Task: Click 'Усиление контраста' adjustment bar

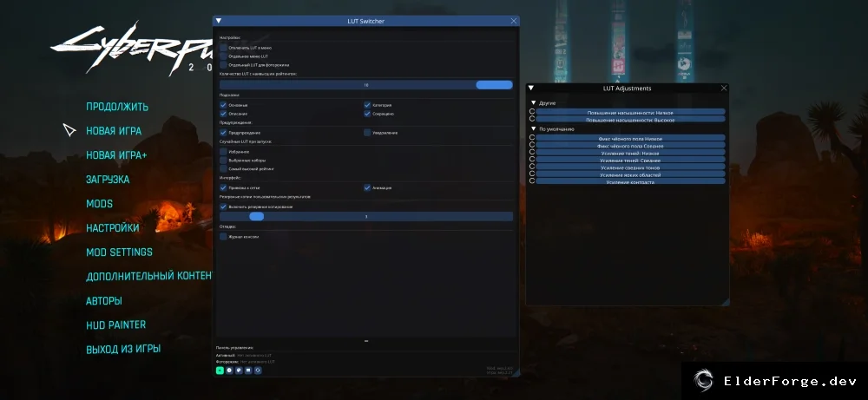Action: pos(630,181)
